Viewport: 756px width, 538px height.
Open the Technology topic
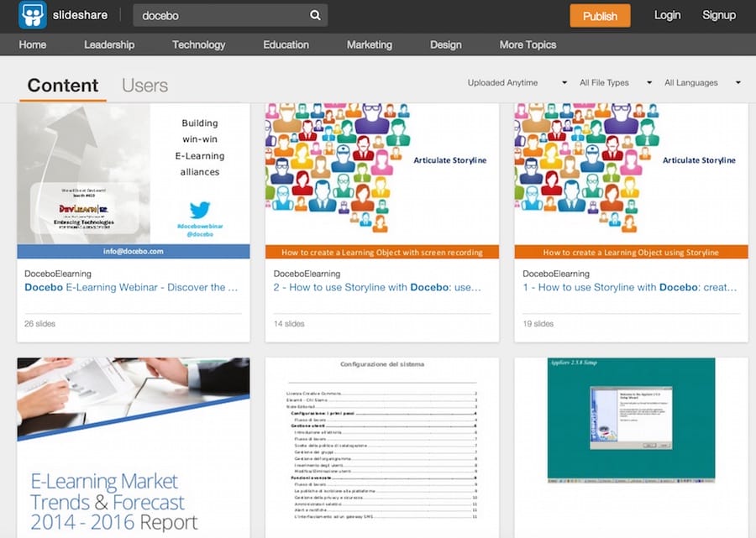[x=198, y=44]
